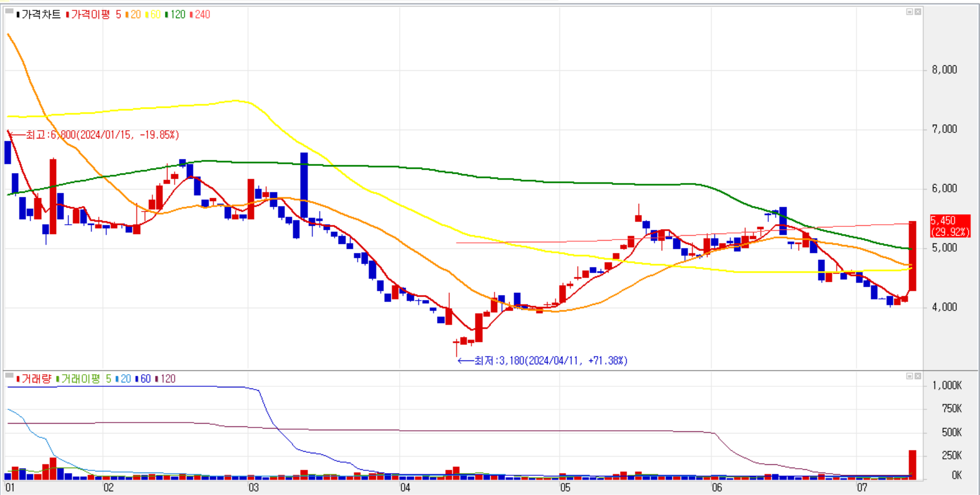Click the 0K volume axis label
Image resolution: width=980 pixels, height=495 pixels.
pyautogui.click(x=957, y=475)
